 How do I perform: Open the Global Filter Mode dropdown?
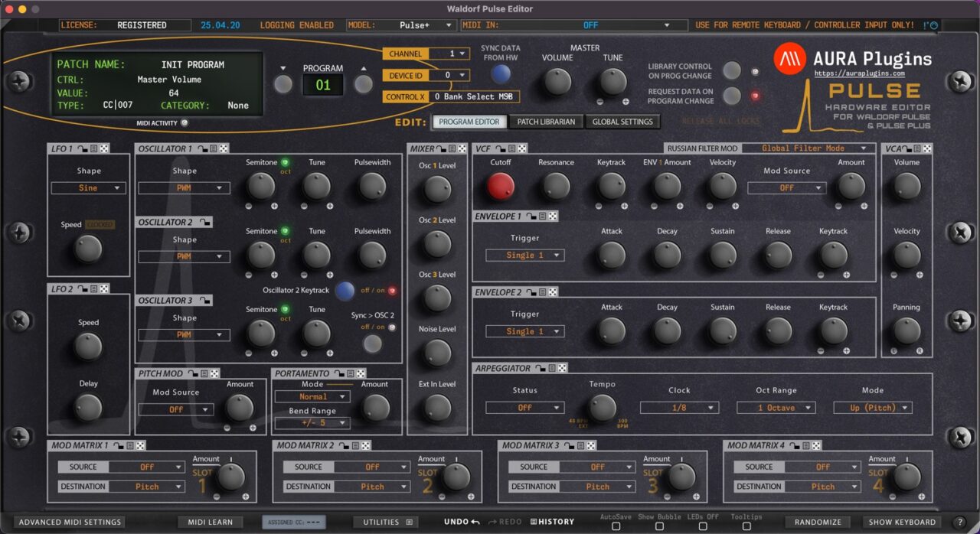coord(808,148)
